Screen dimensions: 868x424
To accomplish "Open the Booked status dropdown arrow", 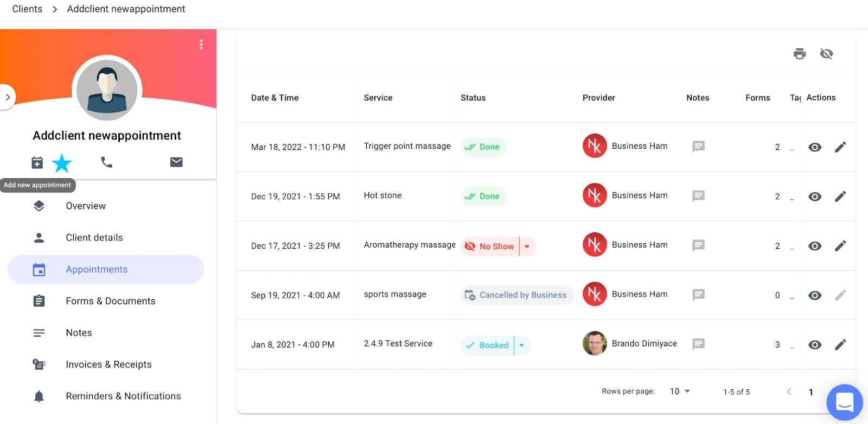I will (521, 345).
